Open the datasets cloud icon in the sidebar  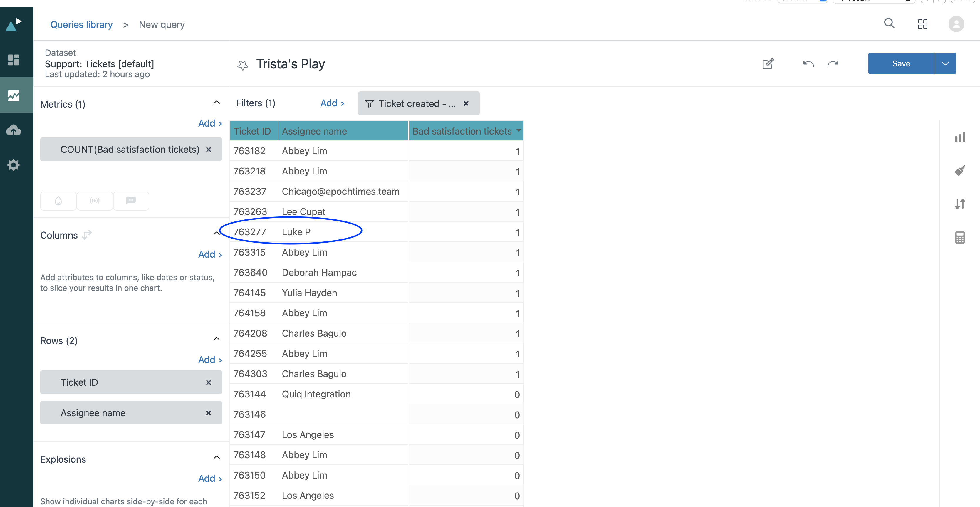[x=14, y=130]
